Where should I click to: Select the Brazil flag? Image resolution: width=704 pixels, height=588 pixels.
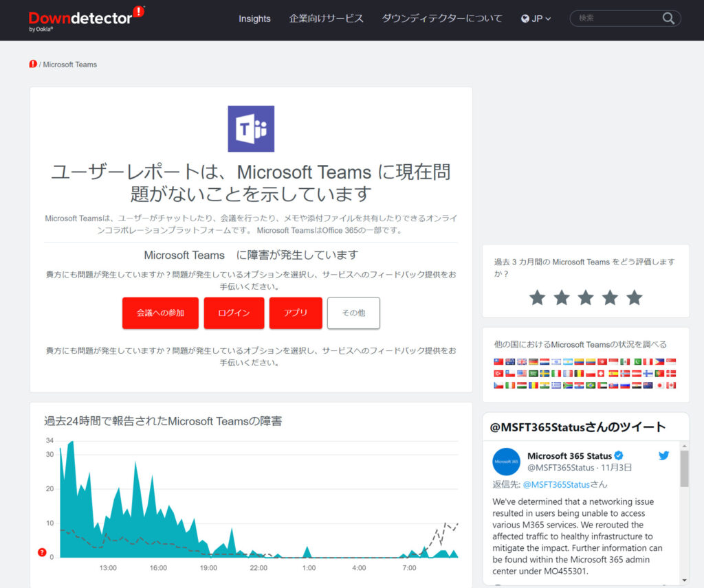(591, 385)
